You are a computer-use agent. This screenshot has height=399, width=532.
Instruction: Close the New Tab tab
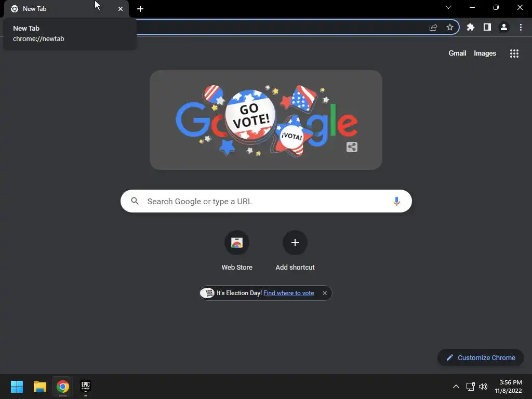(121, 9)
